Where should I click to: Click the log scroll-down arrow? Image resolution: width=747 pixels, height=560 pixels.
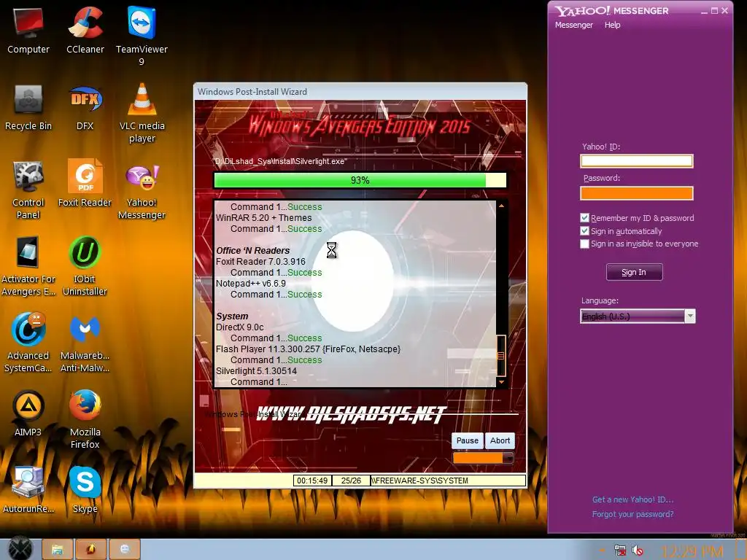501,382
